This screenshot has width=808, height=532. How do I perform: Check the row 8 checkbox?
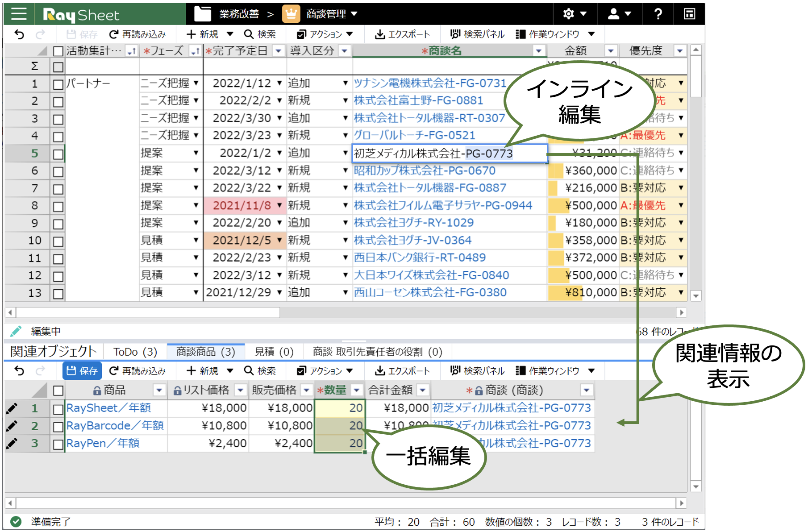[x=58, y=207]
